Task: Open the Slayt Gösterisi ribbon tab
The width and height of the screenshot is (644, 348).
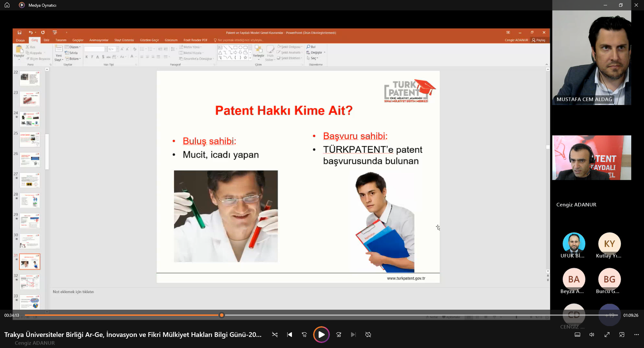Action: point(124,40)
